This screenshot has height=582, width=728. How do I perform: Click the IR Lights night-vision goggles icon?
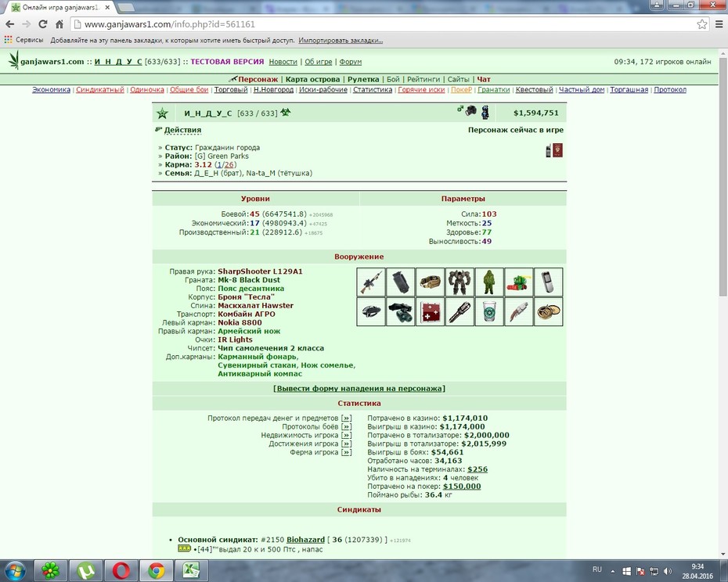[400, 311]
